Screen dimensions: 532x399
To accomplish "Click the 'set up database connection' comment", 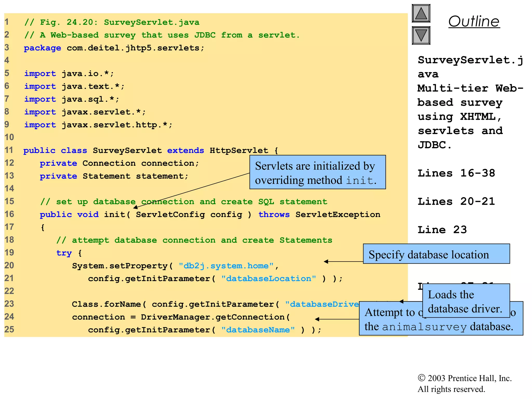I will (x=184, y=202).
